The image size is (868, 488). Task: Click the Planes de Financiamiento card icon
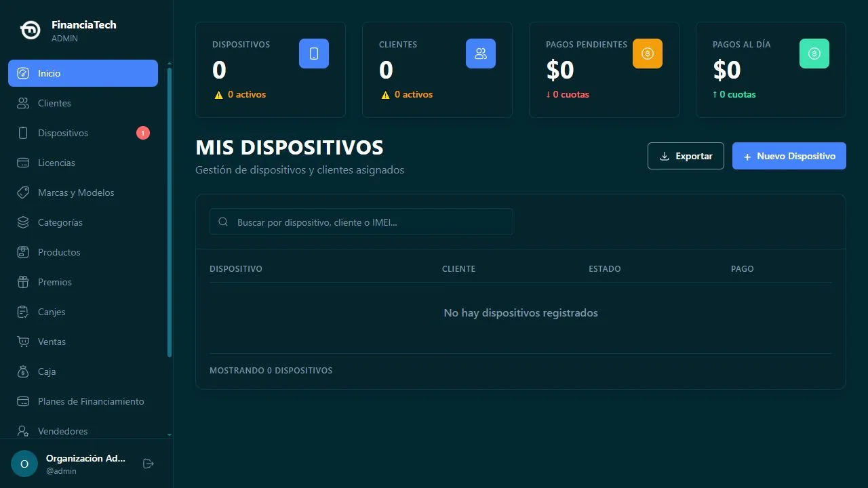tap(23, 401)
